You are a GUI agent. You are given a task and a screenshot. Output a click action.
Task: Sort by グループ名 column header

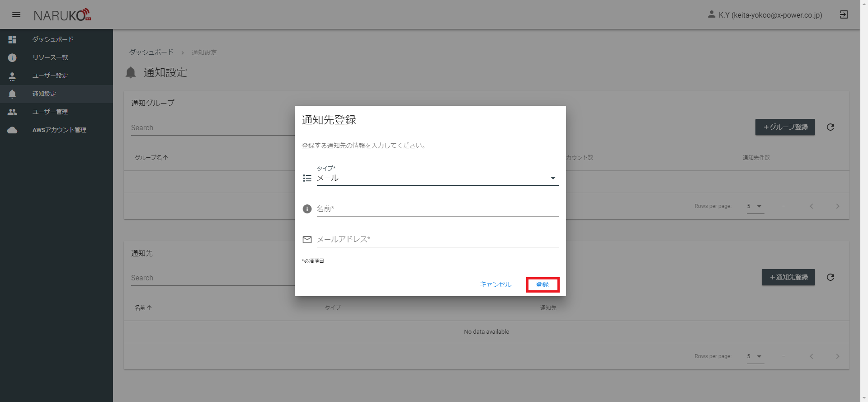coord(151,157)
